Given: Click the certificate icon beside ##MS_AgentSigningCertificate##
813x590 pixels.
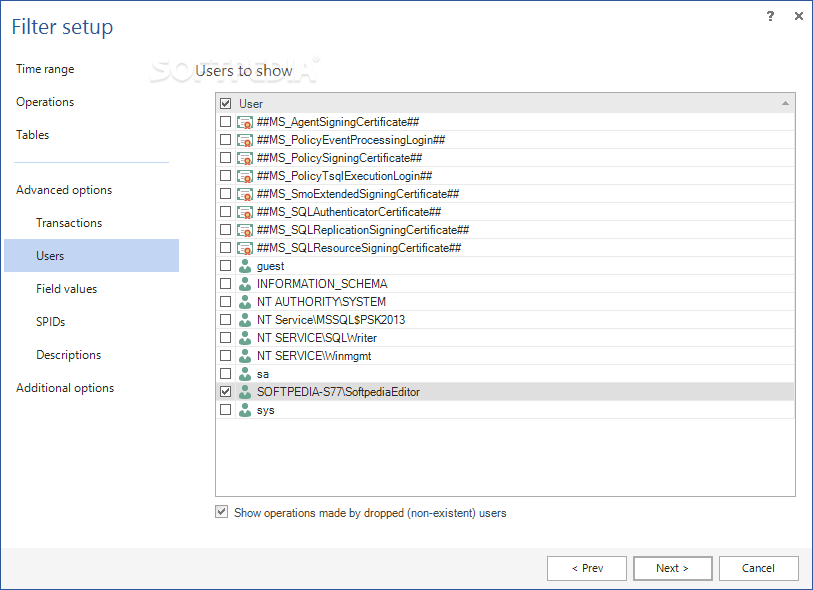Looking at the screenshot, I should pyautogui.click(x=245, y=122).
